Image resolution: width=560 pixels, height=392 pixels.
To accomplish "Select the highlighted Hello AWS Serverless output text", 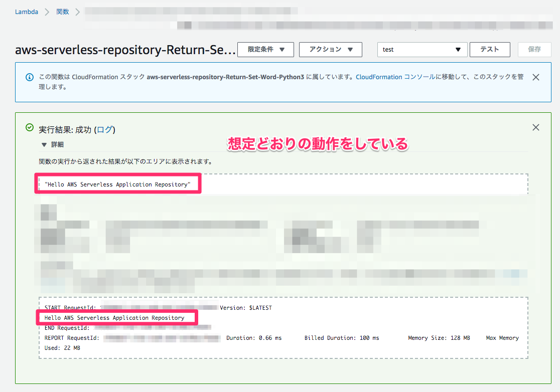I will pos(117,184).
